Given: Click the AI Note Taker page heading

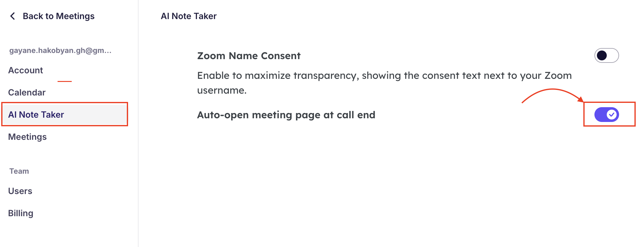Looking at the screenshot, I should coord(189,16).
